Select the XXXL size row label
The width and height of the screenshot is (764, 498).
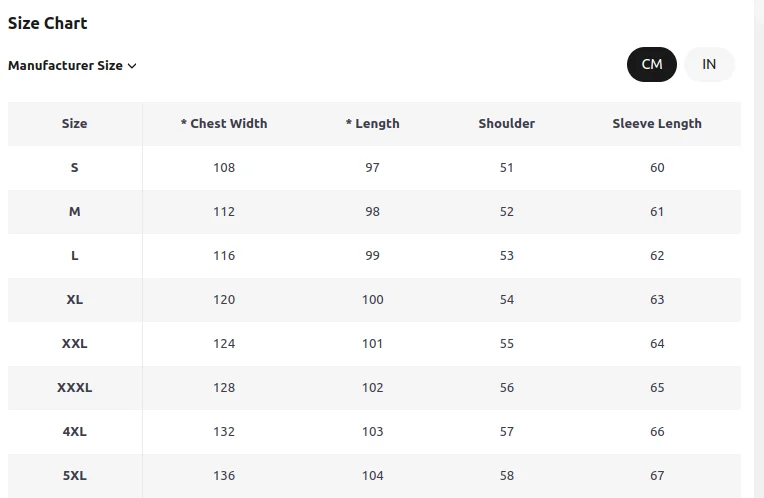coord(75,387)
